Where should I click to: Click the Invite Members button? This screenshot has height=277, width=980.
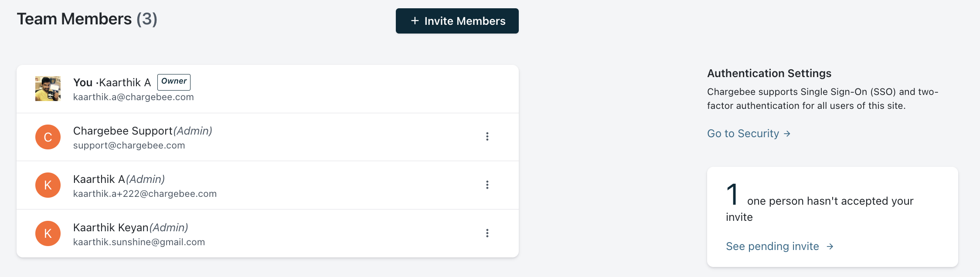click(x=457, y=21)
